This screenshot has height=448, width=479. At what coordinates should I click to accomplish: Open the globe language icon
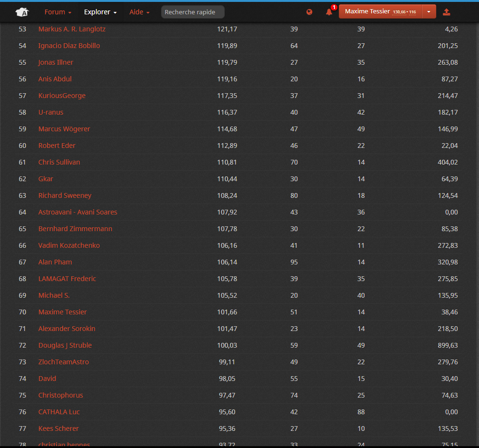(309, 12)
